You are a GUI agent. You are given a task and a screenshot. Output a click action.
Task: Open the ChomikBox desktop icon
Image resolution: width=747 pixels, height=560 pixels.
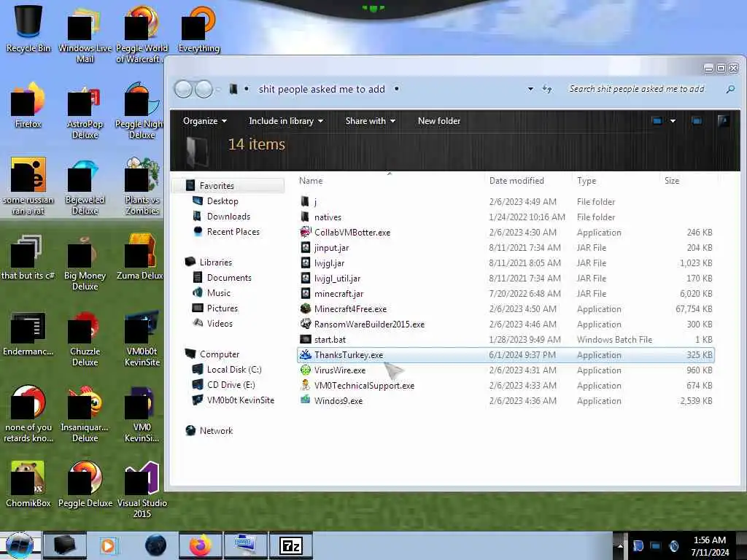click(x=28, y=484)
